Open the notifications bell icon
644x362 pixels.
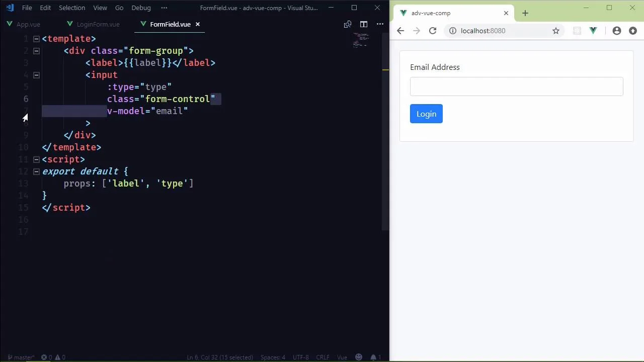(x=374, y=357)
